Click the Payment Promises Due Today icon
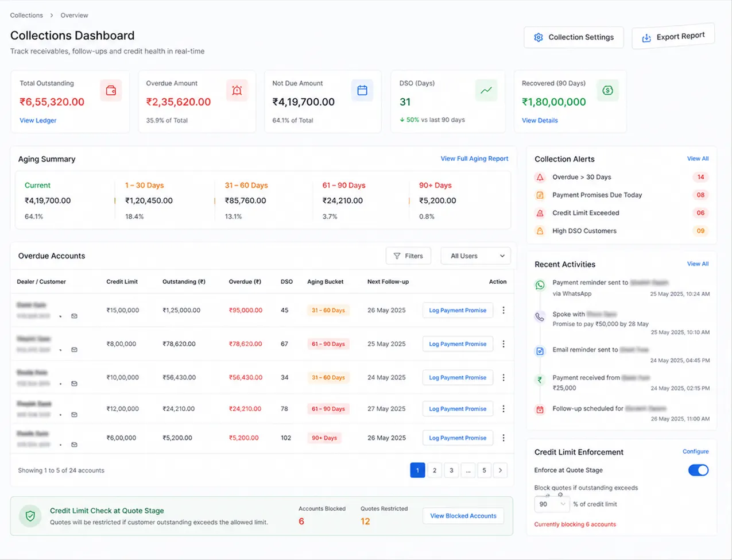Screen dimensions: 732x560 point(540,195)
